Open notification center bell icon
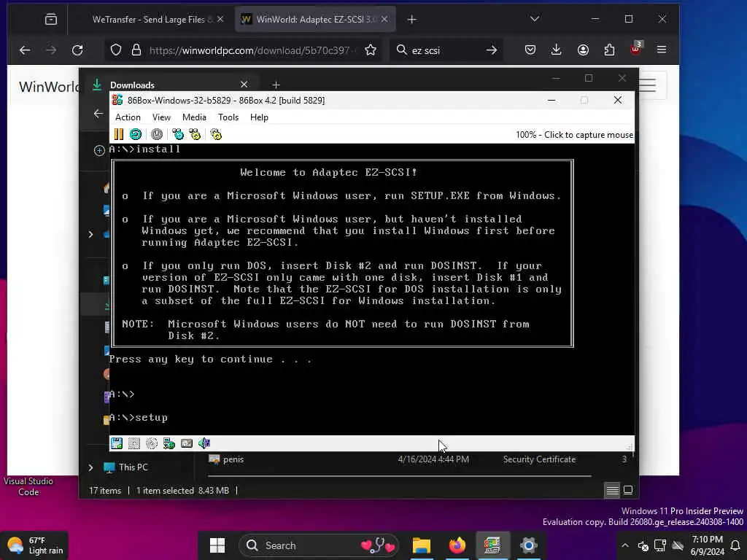The image size is (747, 560). point(735,545)
